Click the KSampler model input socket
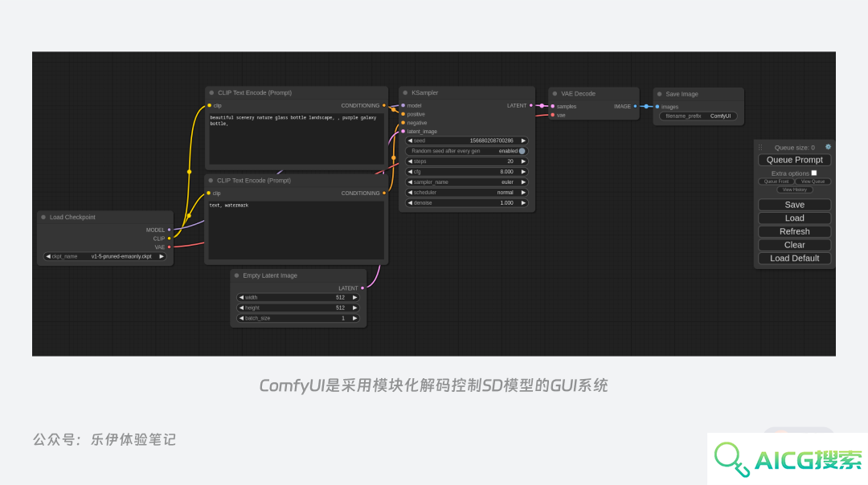The image size is (868, 485). 403,105
